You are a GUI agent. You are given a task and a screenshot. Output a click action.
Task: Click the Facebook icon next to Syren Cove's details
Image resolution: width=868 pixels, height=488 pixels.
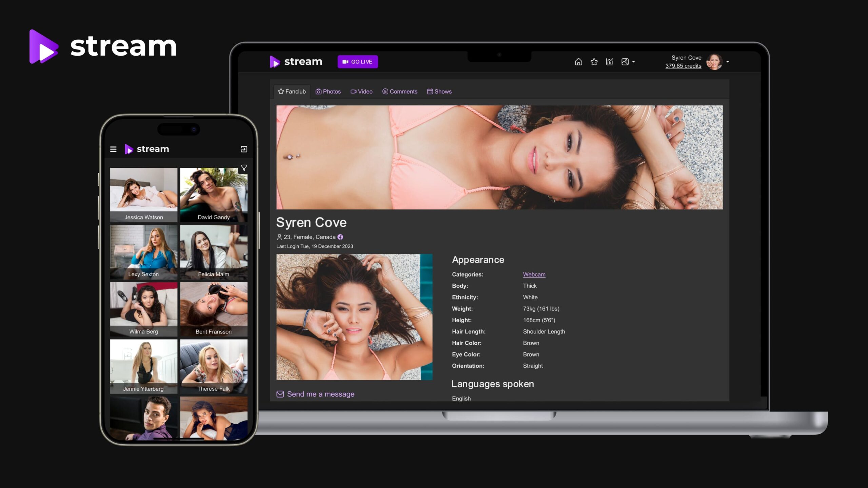coord(340,237)
